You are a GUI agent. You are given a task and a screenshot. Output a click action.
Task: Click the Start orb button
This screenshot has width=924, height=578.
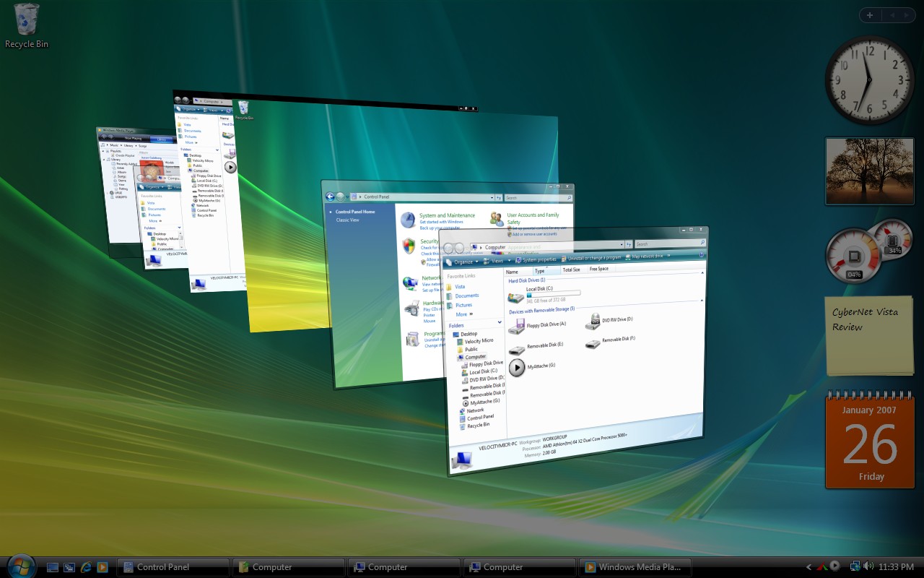coord(20,566)
